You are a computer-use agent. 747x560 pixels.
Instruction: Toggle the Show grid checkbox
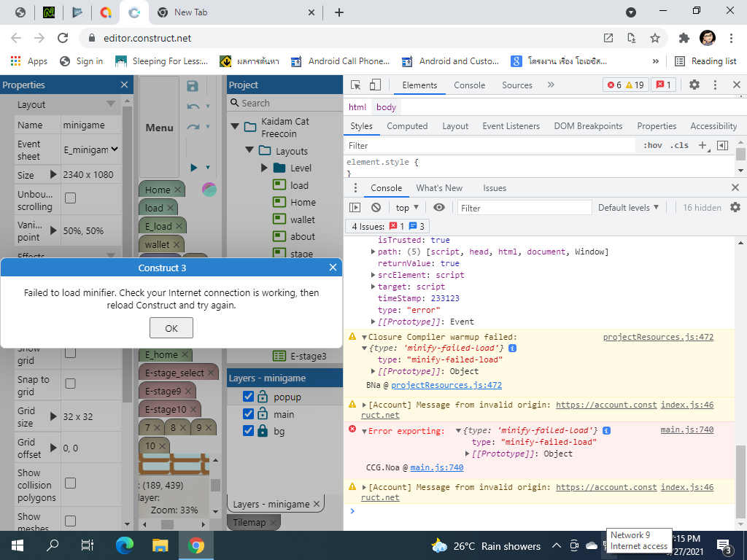pyautogui.click(x=71, y=353)
